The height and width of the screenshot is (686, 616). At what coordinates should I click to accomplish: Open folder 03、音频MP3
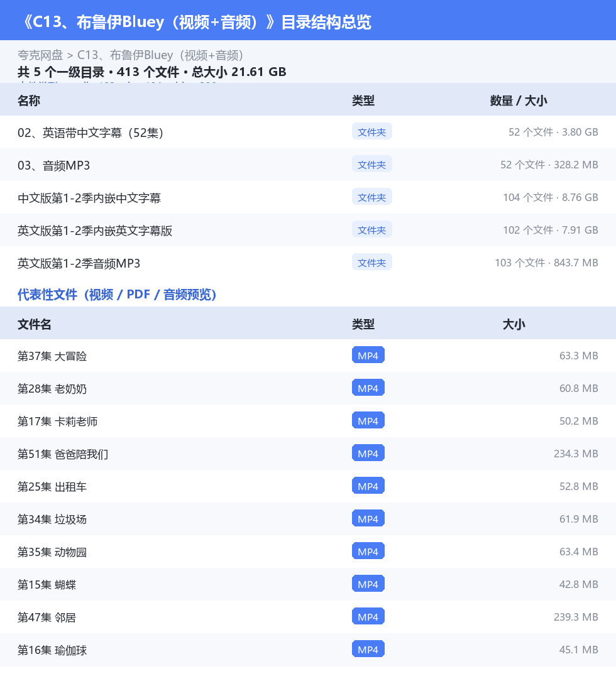54,165
